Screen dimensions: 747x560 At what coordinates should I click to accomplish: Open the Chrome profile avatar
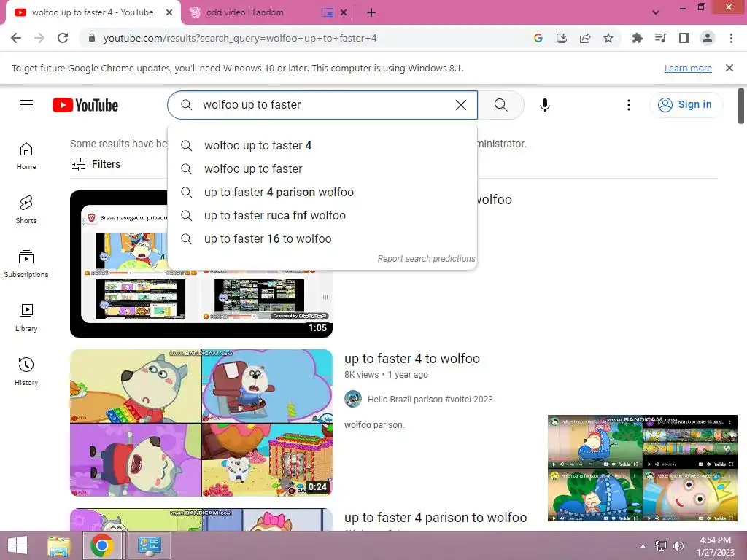click(708, 38)
